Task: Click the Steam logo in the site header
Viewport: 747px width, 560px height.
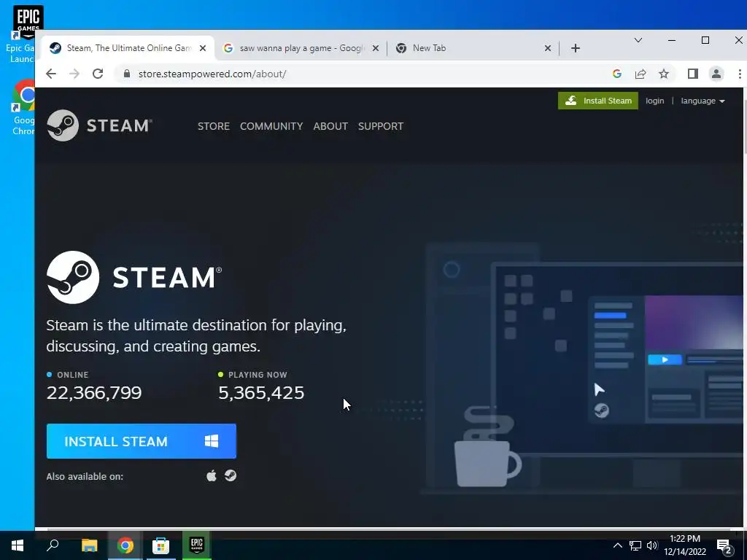Action: [99, 125]
